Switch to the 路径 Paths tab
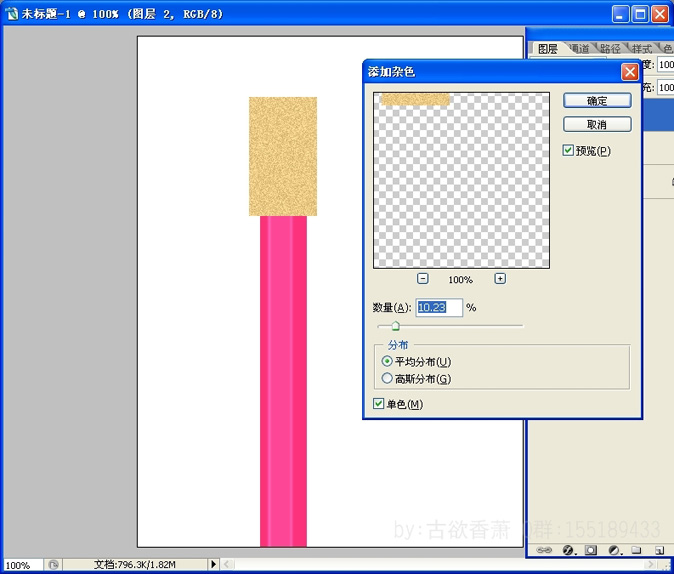Viewport: 674px width, 574px height. 610,49
